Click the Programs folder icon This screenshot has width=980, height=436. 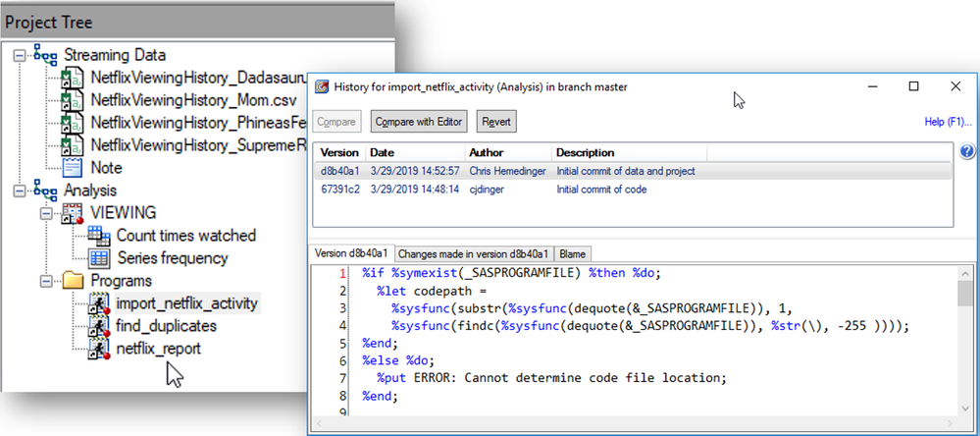[x=72, y=281]
